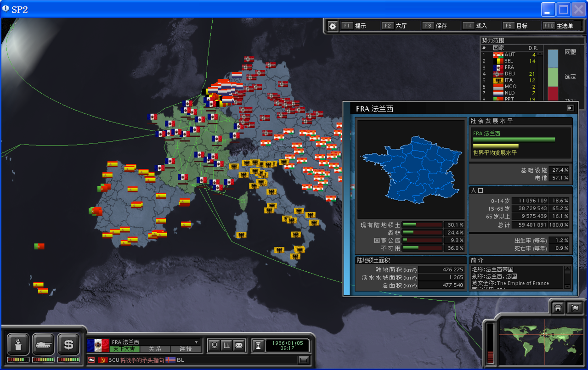The image size is (588, 370).
Task: Click the flag icon above minimap
Action: tap(574, 308)
